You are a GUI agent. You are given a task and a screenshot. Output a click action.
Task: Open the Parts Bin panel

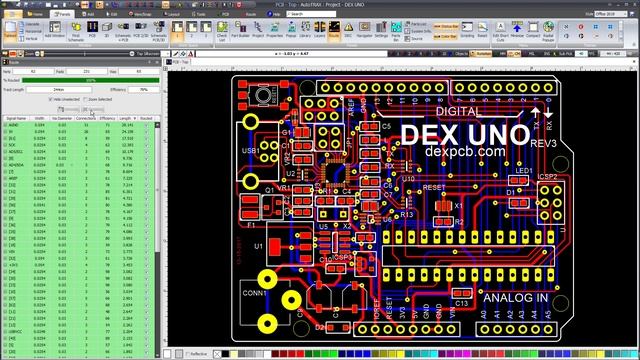point(396,31)
